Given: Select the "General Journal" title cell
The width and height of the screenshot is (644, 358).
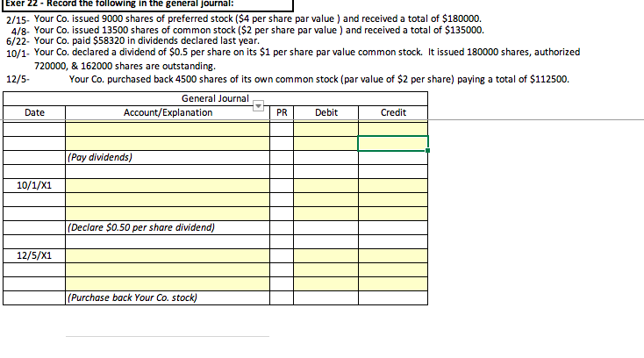Looking at the screenshot, I should [x=215, y=98].
